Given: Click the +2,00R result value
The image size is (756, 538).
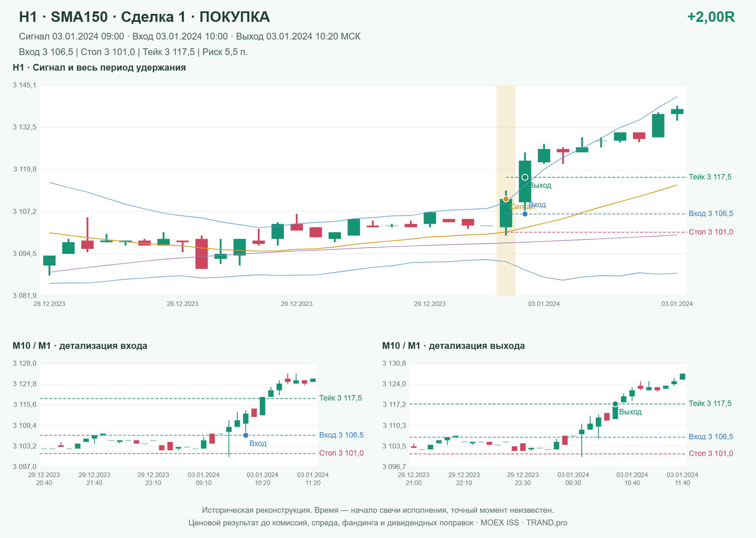Looking at the screenshot, I should [x=711, y=17].
